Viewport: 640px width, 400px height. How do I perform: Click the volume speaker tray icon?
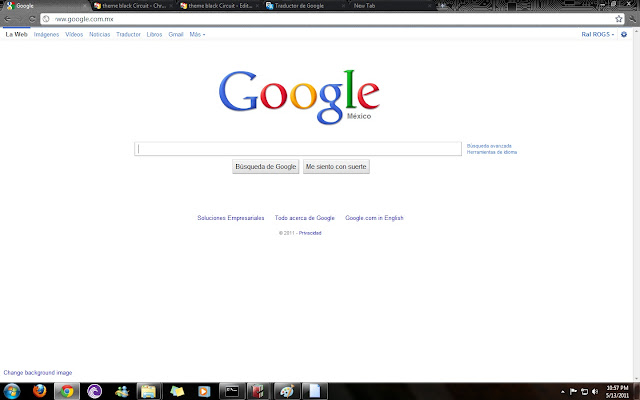(595, 391)
